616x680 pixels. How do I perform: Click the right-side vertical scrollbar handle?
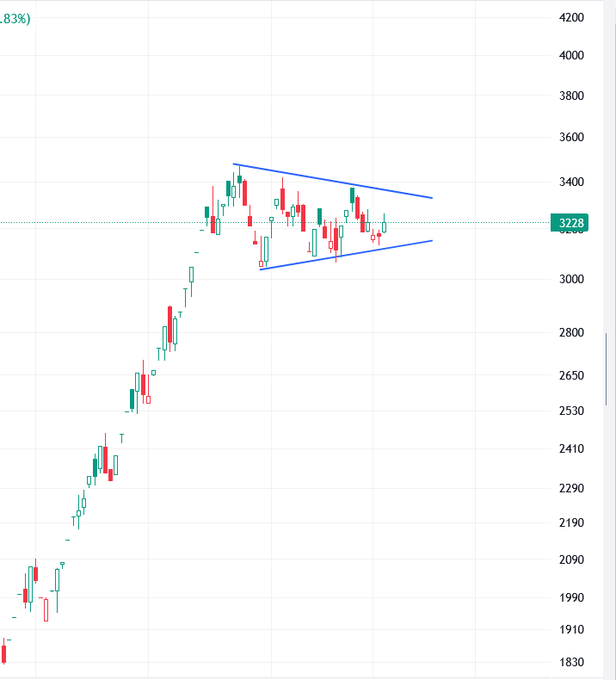click(x=606, y=369)
